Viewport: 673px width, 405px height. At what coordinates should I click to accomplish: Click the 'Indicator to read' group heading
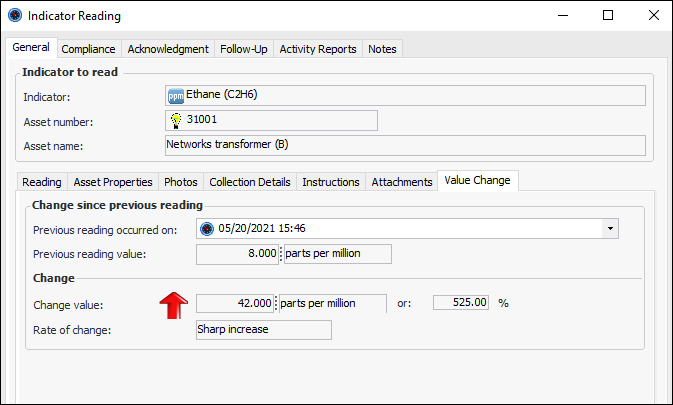click(70, 72)
